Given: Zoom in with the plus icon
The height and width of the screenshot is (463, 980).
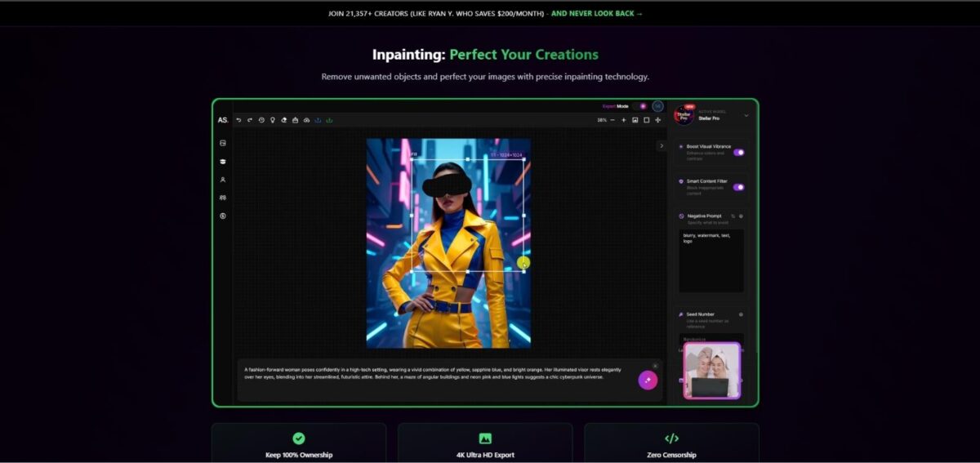Looking at the screenshot, I should 624,120.
